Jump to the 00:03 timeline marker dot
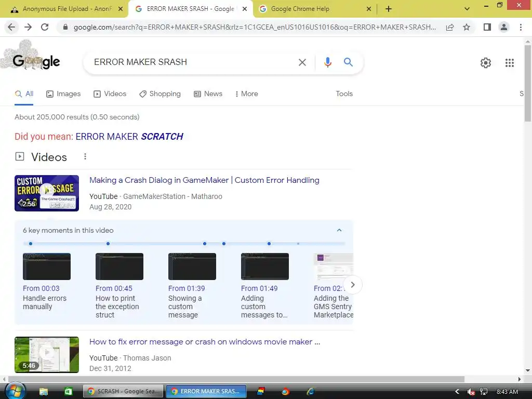Viewport: 532px width, 399px height. point(31,244)
